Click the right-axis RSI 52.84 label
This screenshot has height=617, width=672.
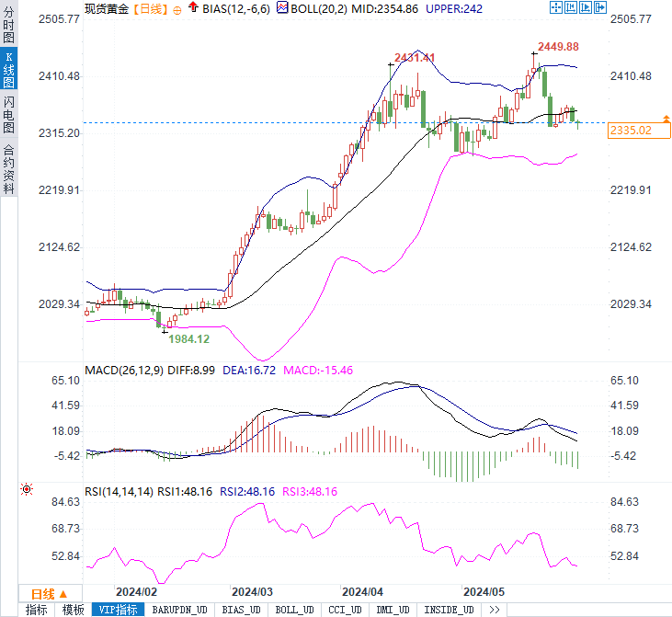pos(624,556)
